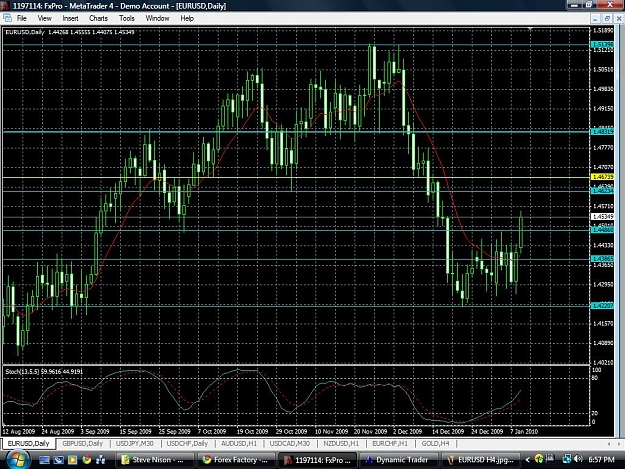Click the Stoch(13,5,5) indicator label
The image size is (625, 469).
(44, 371)
